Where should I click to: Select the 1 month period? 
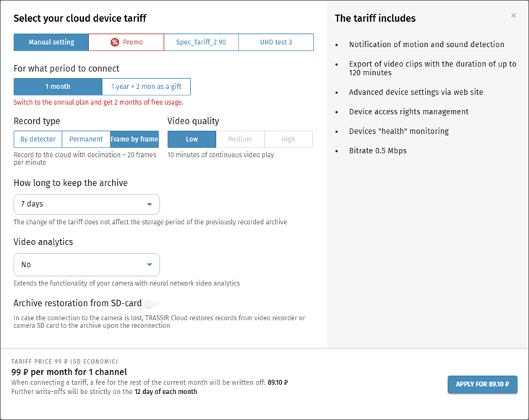click(x=58, y=87)
